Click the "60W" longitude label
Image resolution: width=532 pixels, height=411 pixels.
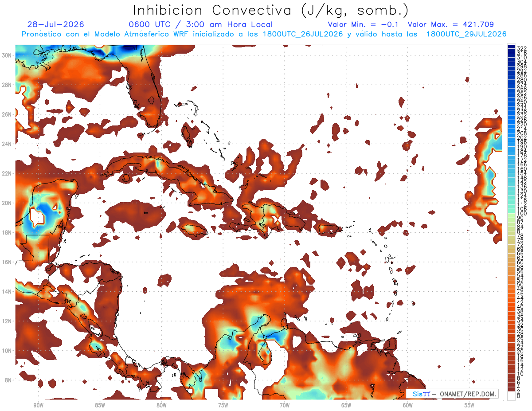pyautogui.click(x=408, y=405)
